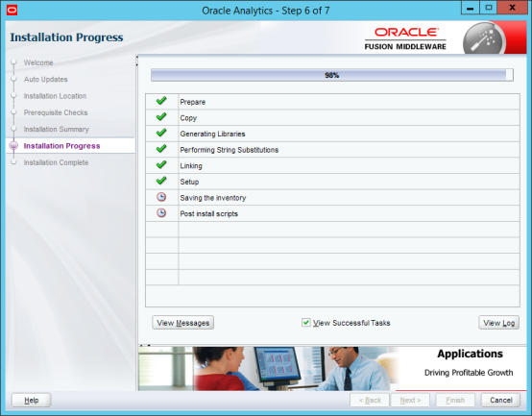Click the Installation Progress step marker

[13, 146]
